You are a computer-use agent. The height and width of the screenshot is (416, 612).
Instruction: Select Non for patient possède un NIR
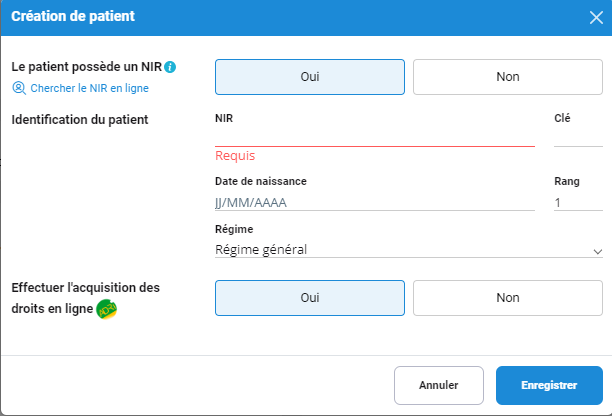507,77
